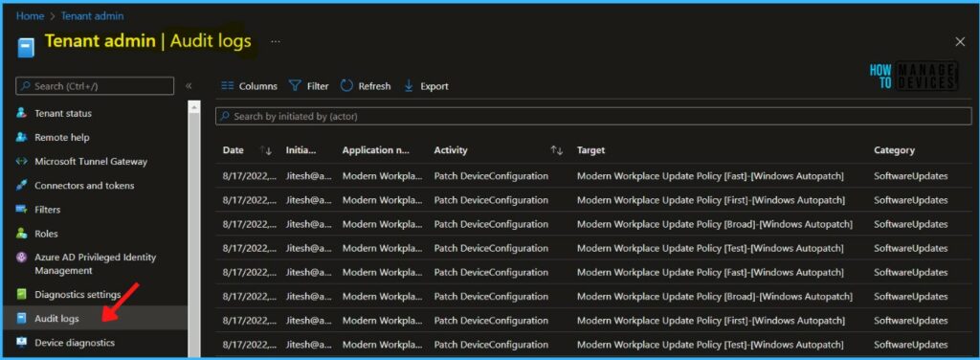
Task: Open Remote help menu item
Action: [x=62, y=138]
